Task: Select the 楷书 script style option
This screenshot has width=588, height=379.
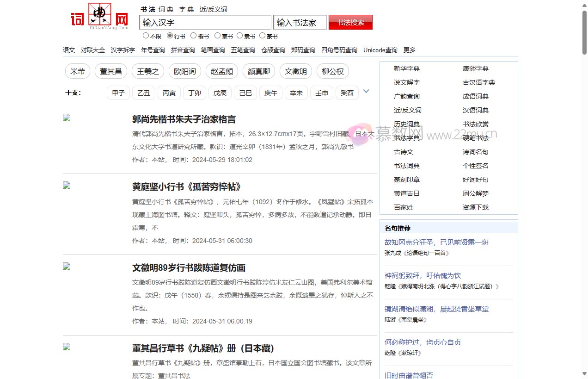Action: click(193, 35)
